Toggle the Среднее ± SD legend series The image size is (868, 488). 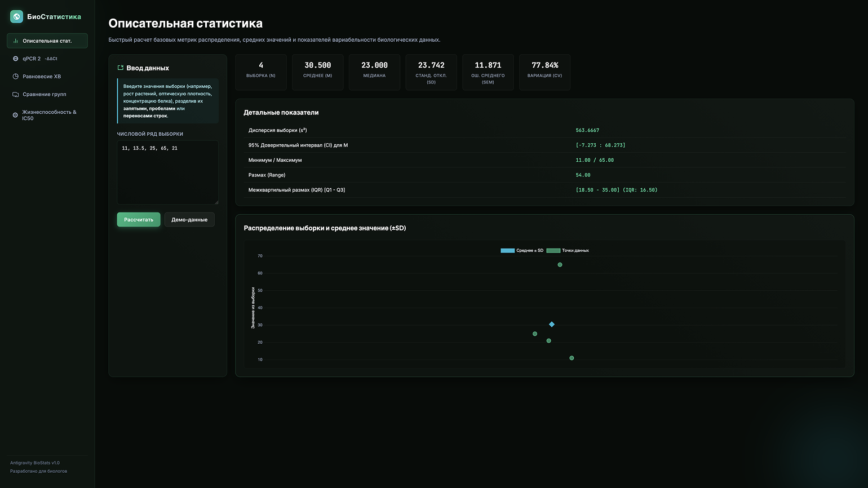click(x=522, y=250)
